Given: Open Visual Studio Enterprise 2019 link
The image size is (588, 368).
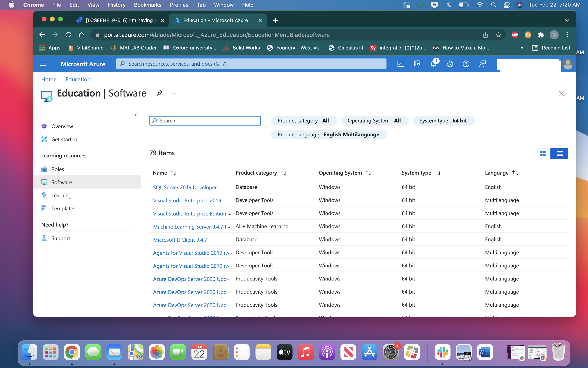Looking at the screenshot, I should tap(187, 201).
